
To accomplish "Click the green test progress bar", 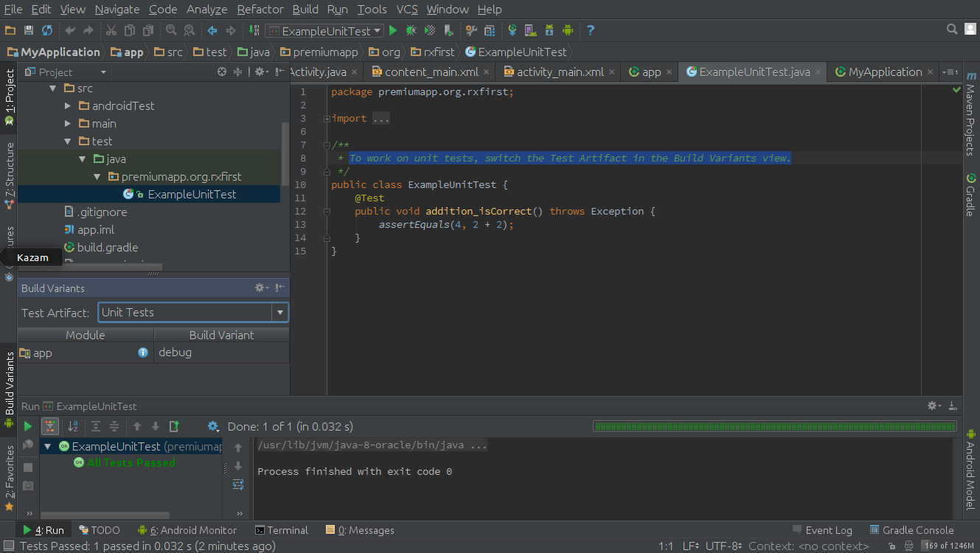I will click(x=775, y=426).
